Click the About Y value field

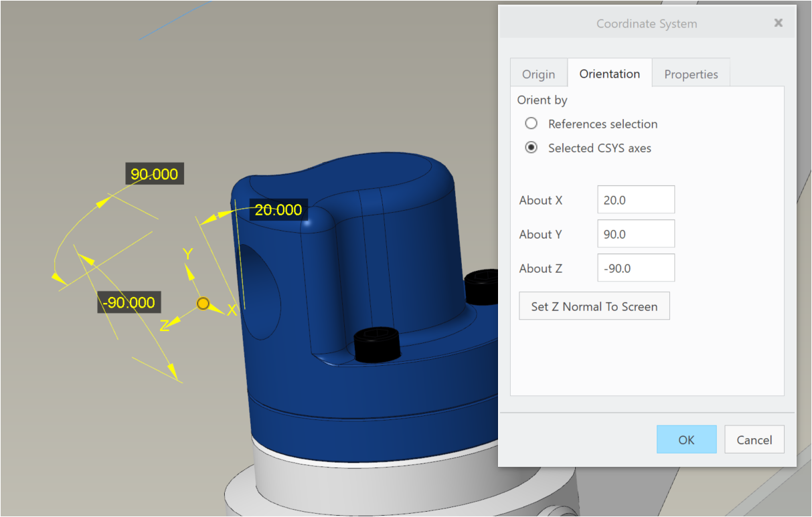635,234
